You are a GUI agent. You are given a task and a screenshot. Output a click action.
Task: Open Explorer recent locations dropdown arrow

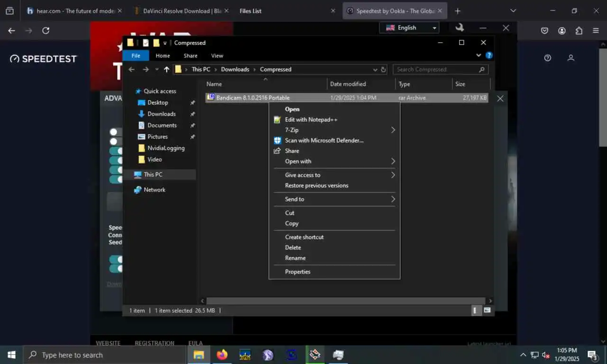point(157,69)
